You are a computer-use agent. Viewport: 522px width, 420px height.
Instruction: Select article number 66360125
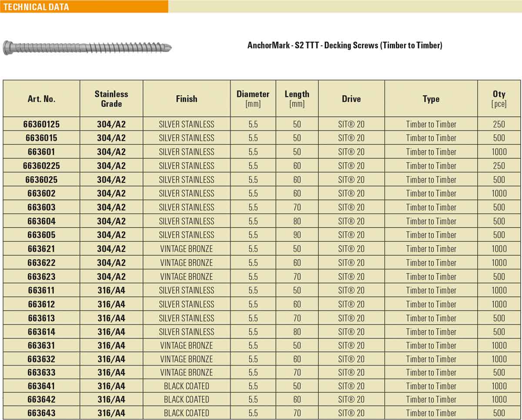click(x=41, y=124)
